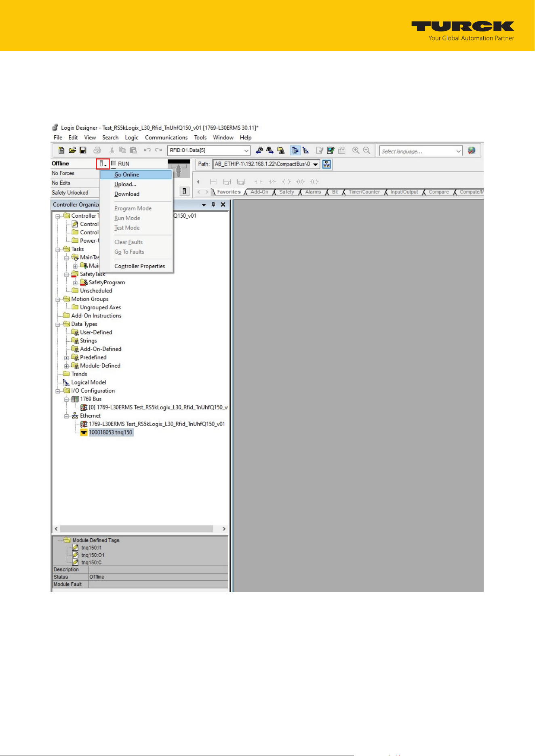This screenshot has width=535, height=756.
Task: Insert an examine-on contact instruction
Action: (x=258, y=182)
